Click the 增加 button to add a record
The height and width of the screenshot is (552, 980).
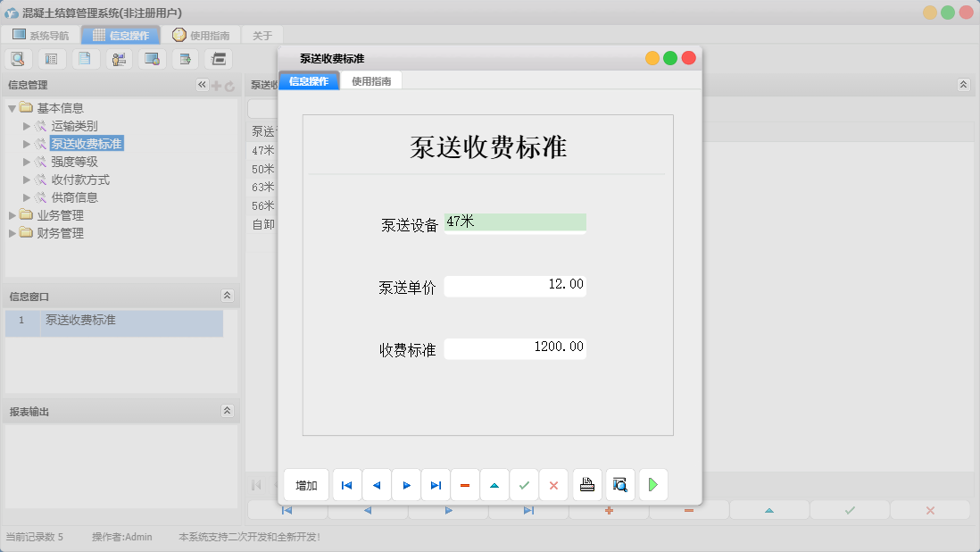click(305, 485)
